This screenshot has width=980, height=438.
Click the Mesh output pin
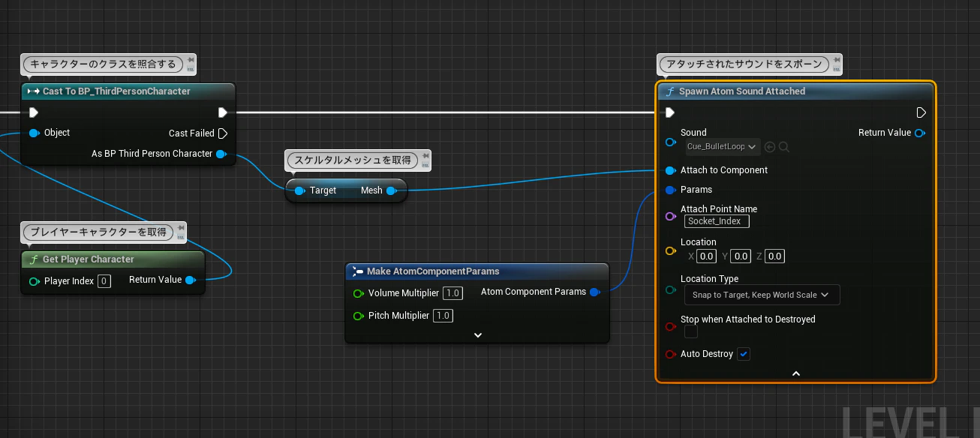[x=391, y=190]
